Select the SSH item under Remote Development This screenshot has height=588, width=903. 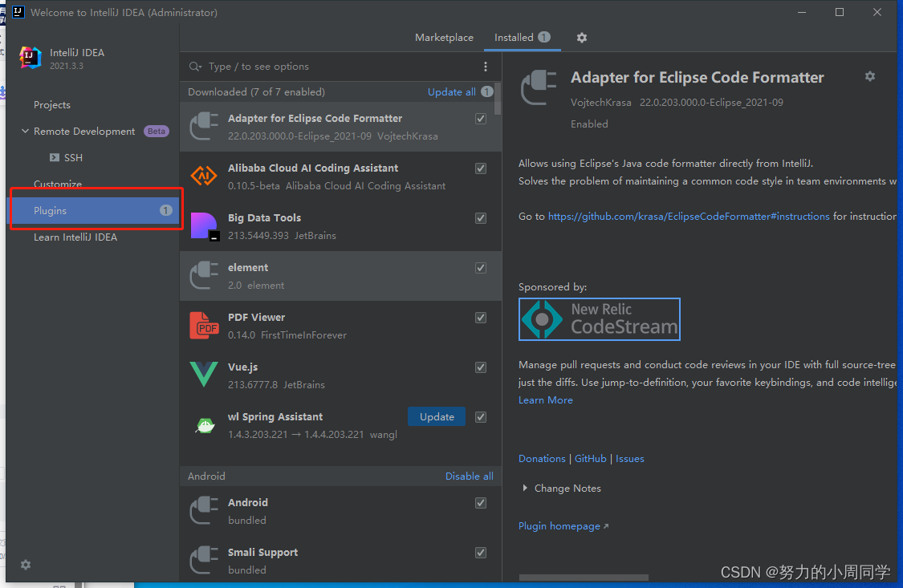[73, 158]
